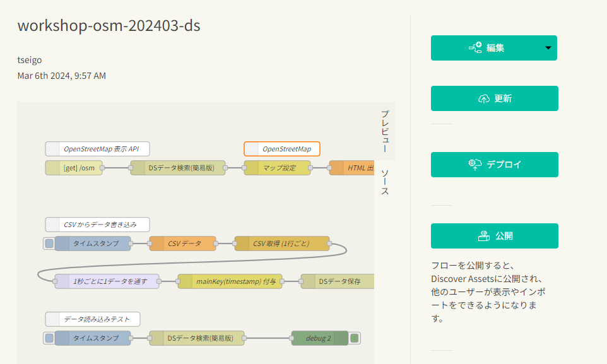Viewport: 607px width, 364px height.
Task: Select the mainKey(timestamp) 付与 node
Action: [230, 281]
